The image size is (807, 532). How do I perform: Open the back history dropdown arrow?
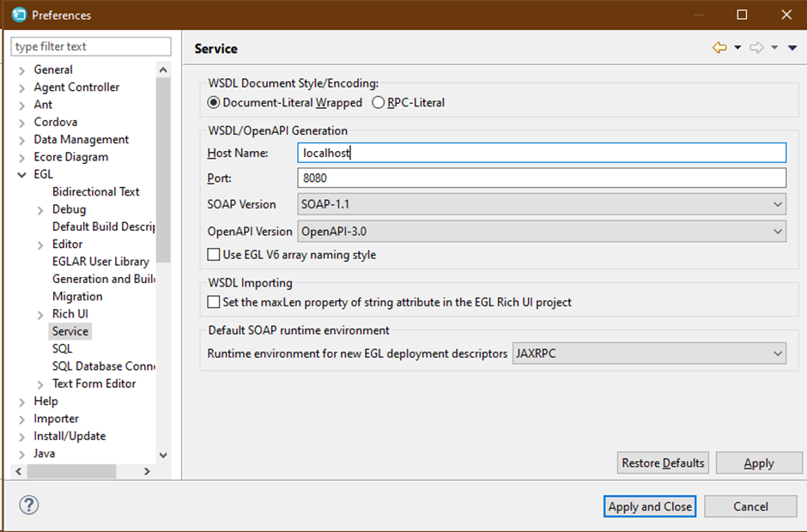(x=737, y=48)
